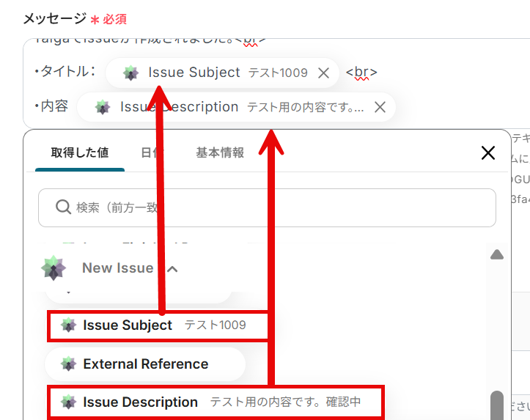Click the list scrollbar thumb
The height and width of the screenshot is (420, 530).
click(497, 405)
